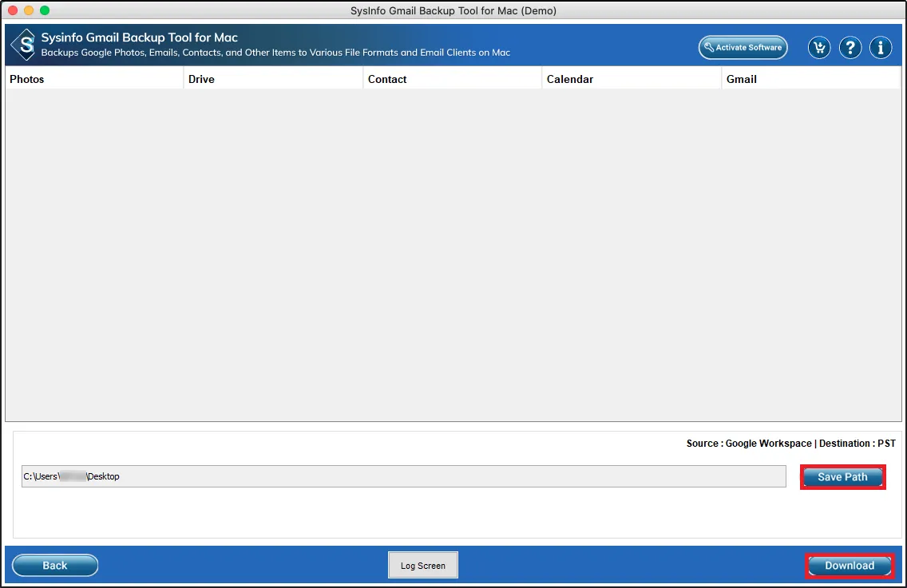Click the shopping cart buy icon
907x588 pixels.
819,47
